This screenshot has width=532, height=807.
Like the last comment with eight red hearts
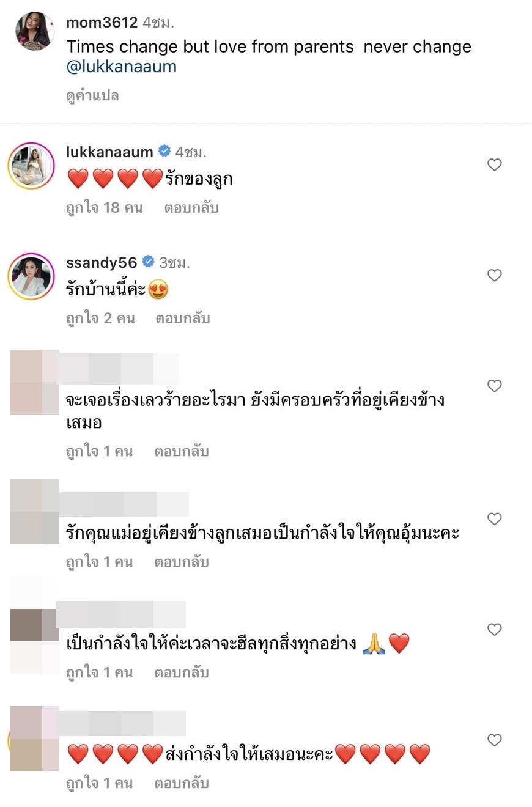[494, 740]
